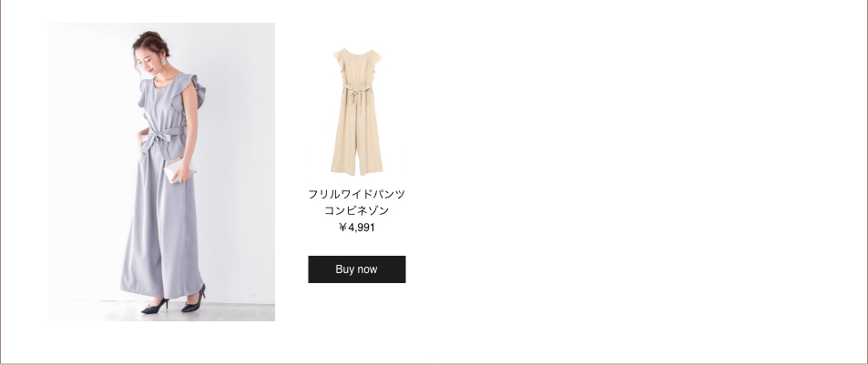Select the ¥4,991 price label
The image size is (868, 365).
pos(356,228)
